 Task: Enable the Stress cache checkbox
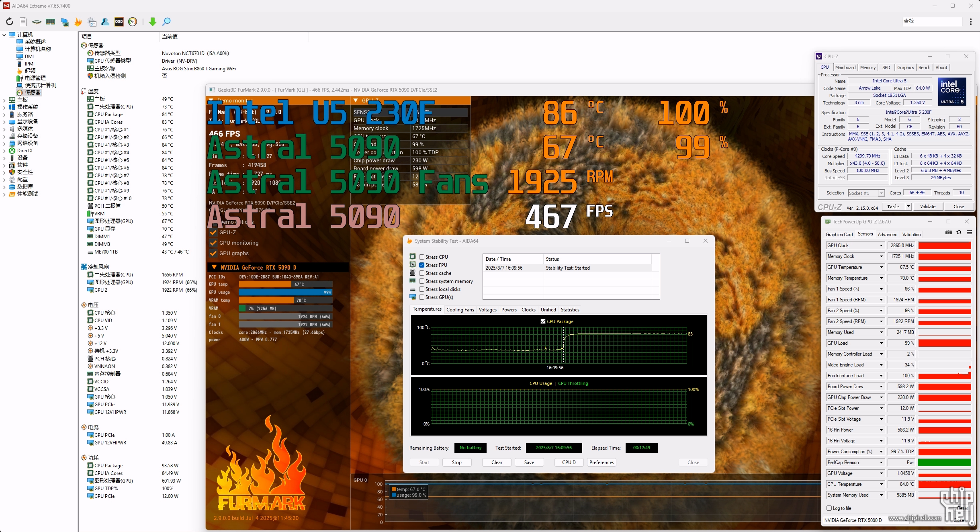[x=422, y=273]
